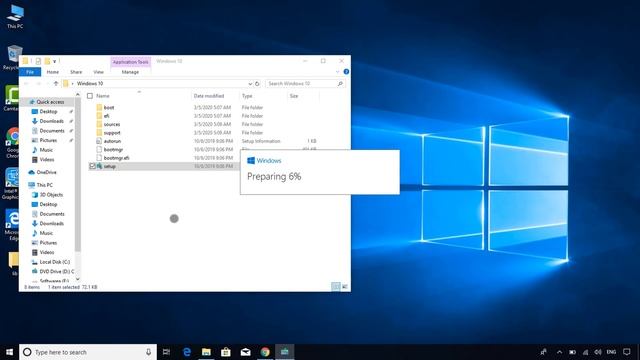
Task: Click New folder icon in title bar
Action: 47,61
